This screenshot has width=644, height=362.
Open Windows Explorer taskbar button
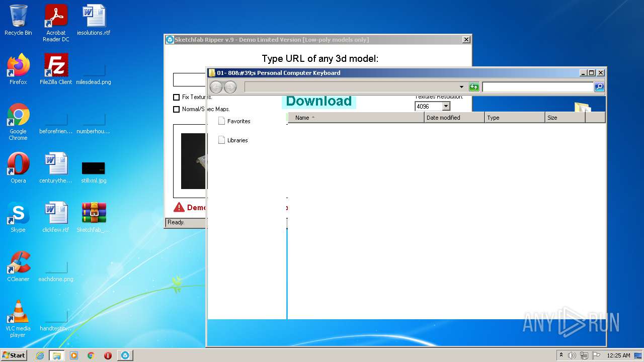pos(56,355)
